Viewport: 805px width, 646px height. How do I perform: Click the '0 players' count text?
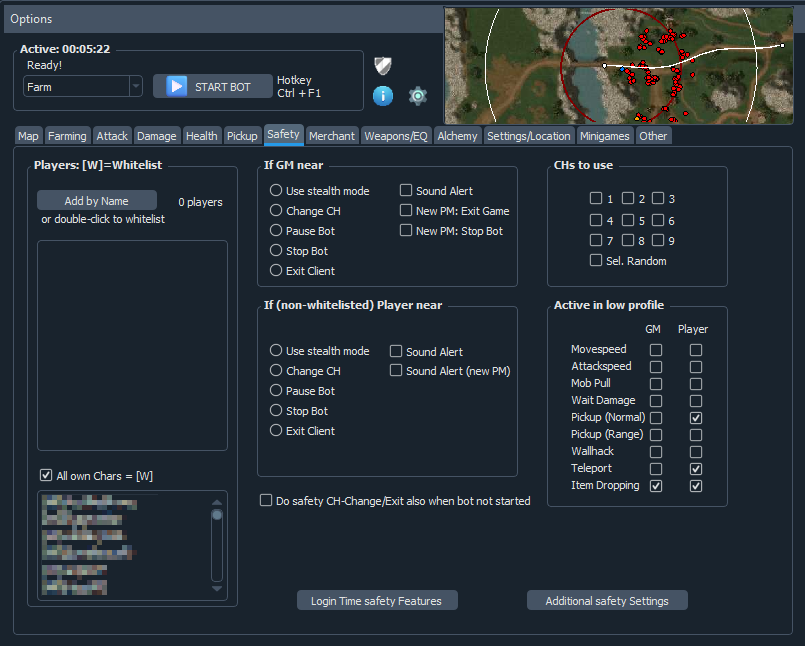click(200, 202)
